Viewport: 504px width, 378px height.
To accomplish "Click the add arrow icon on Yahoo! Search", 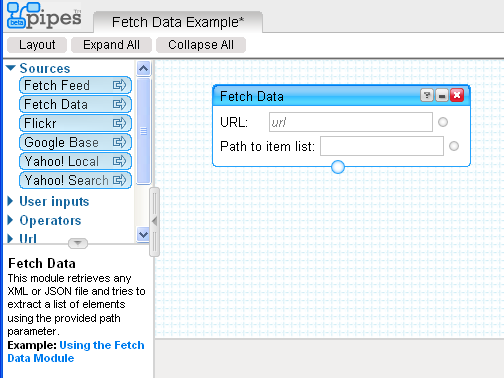I will 119,180.
